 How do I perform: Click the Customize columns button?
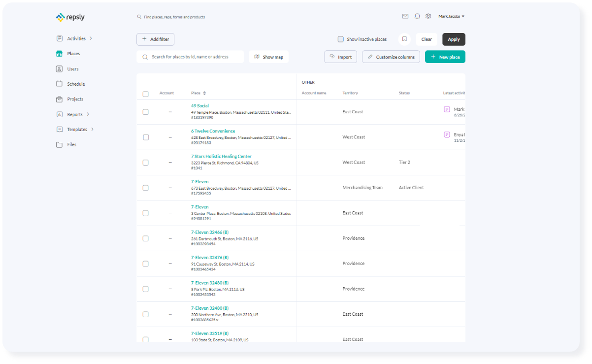coord(391,57)
